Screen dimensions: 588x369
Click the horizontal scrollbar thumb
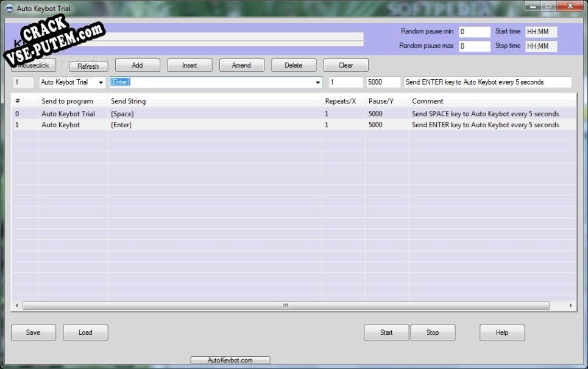click(x=286, y=306)
